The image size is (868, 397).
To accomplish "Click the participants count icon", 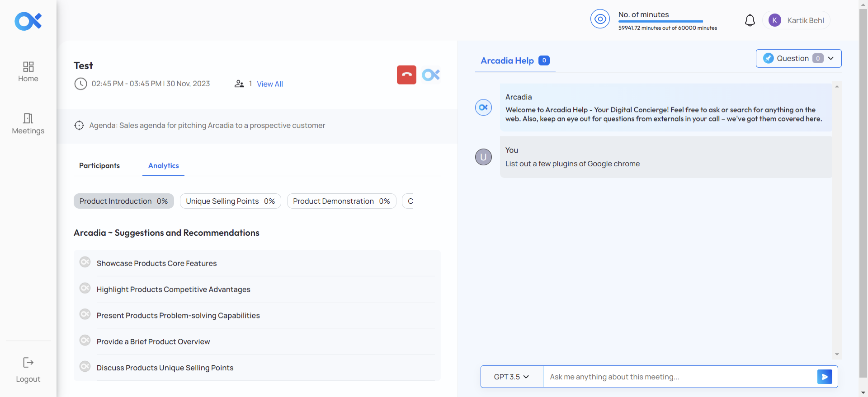I will (239, 84).
